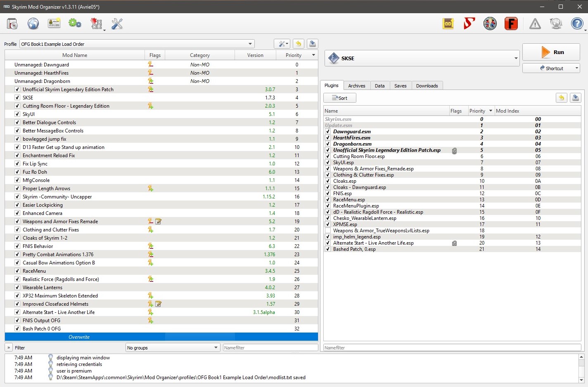
Task: Open the mod list wrench options dropdown
Action: 282,44
